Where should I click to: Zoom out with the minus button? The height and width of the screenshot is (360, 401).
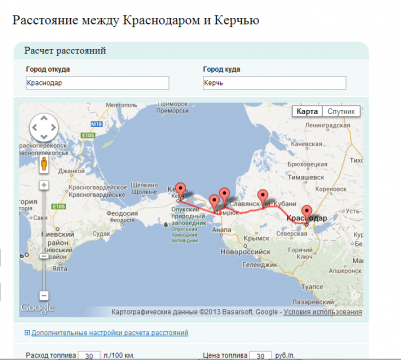(x=44, y=295)
